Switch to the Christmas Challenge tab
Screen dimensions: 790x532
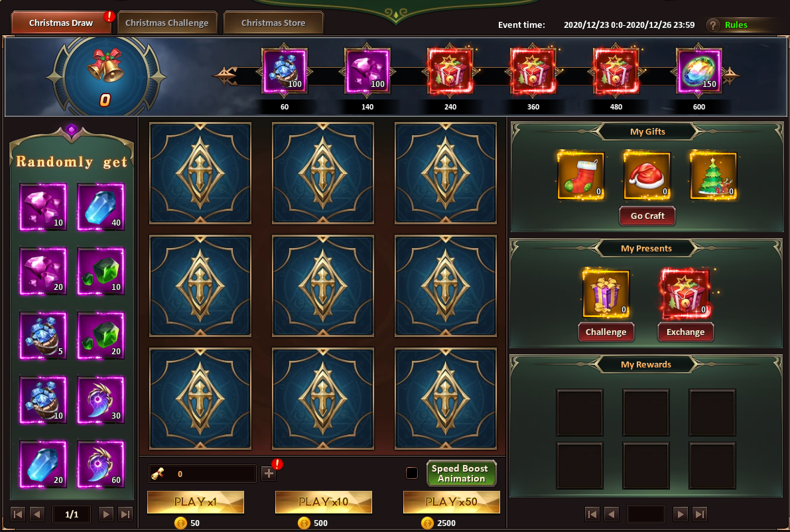point(166,23)
